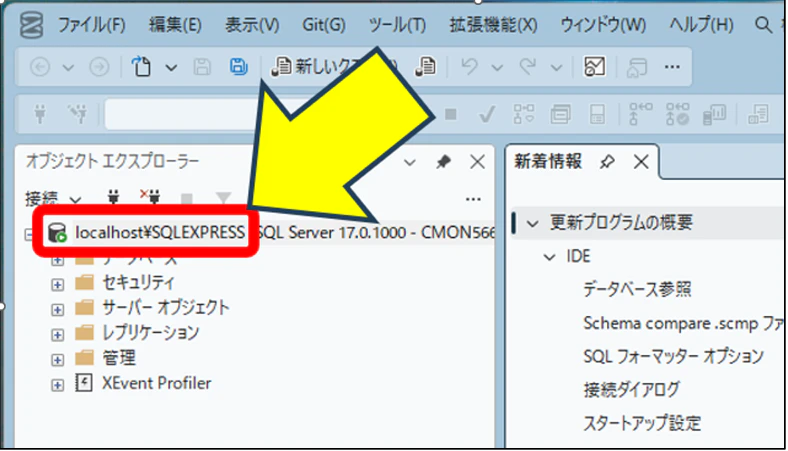This screenshot has height=451, width=788.
Task: Open the 拡張機能(X) menu
Action: pos(493,25)
